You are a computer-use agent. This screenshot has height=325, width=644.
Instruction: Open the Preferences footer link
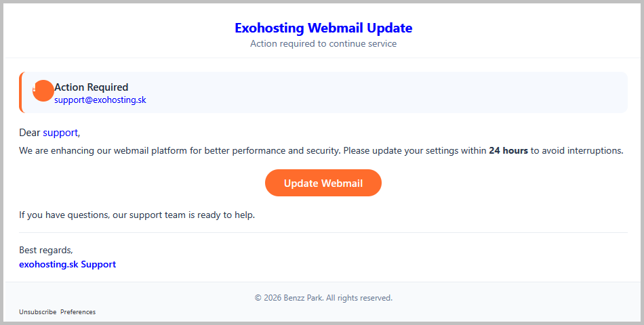tap(78, 312)
